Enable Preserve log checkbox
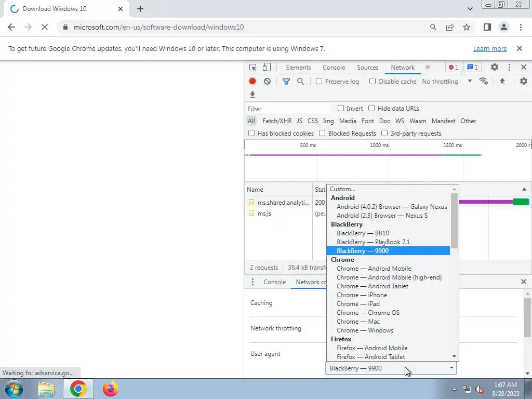532x399 pixels. [x=319, y=82]
